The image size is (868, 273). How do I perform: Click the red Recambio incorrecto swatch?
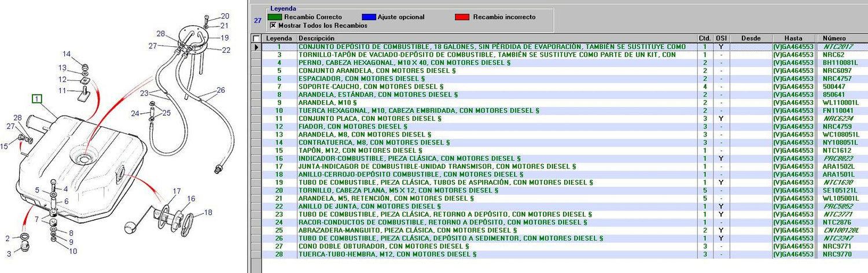tap(462, 17)
